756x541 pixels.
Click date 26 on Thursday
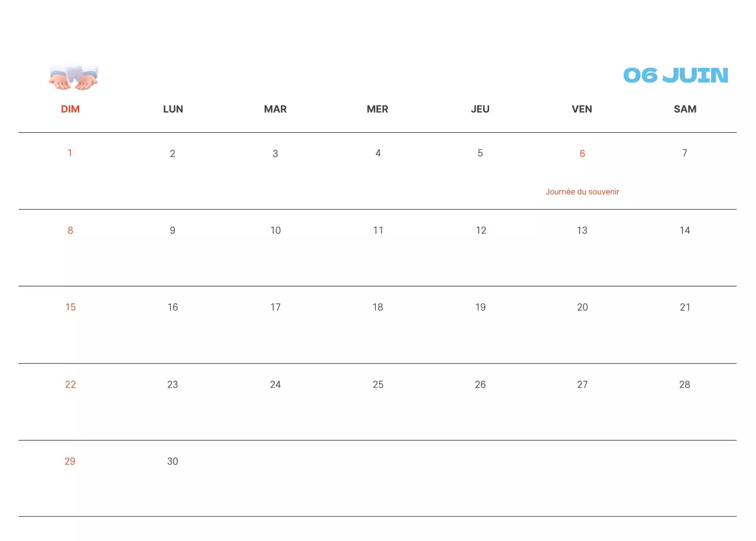pyautogui.click(x=480, y=385)
